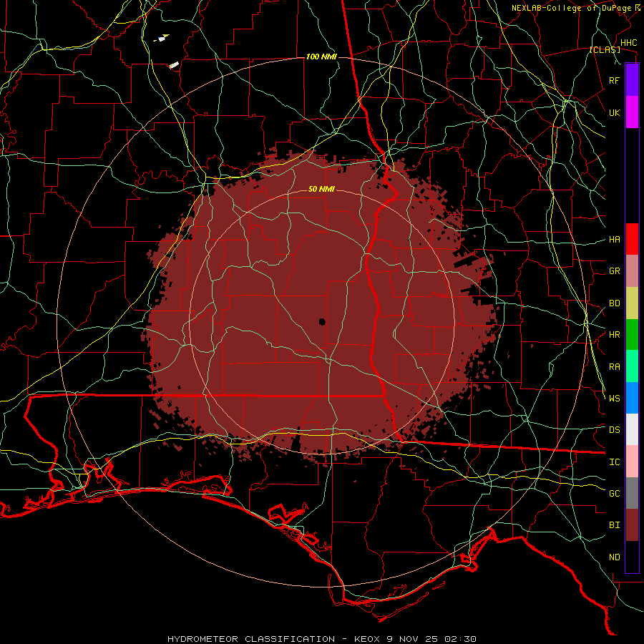The height and width of the screenshot is (644, 644).
Task: Click the RF legend label
Action: pos(614,80)
